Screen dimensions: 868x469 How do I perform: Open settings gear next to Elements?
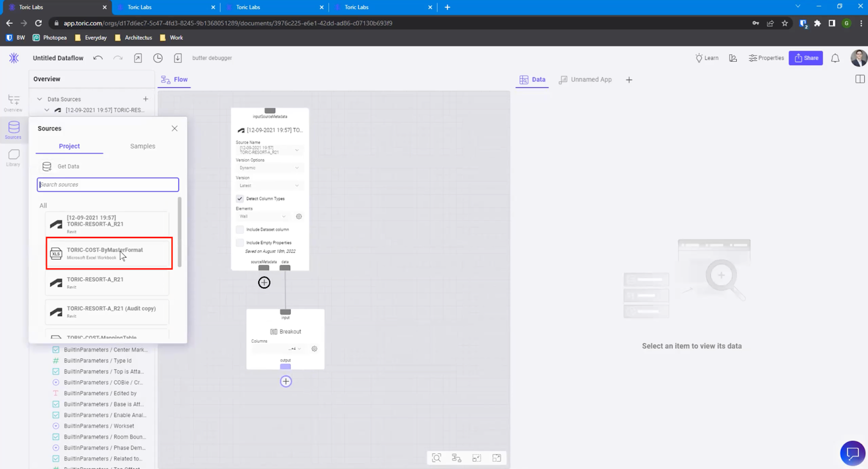click(x=299, y=216)
